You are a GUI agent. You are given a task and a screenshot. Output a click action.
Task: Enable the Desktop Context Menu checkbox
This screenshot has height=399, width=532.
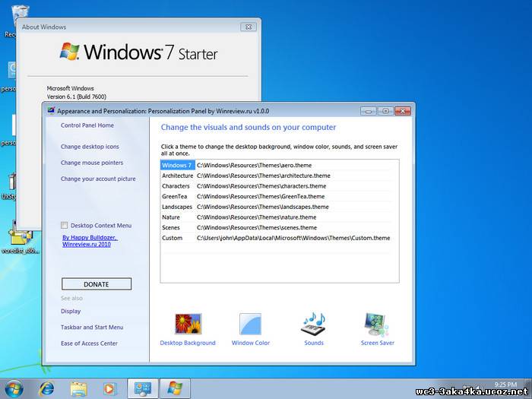65,226
